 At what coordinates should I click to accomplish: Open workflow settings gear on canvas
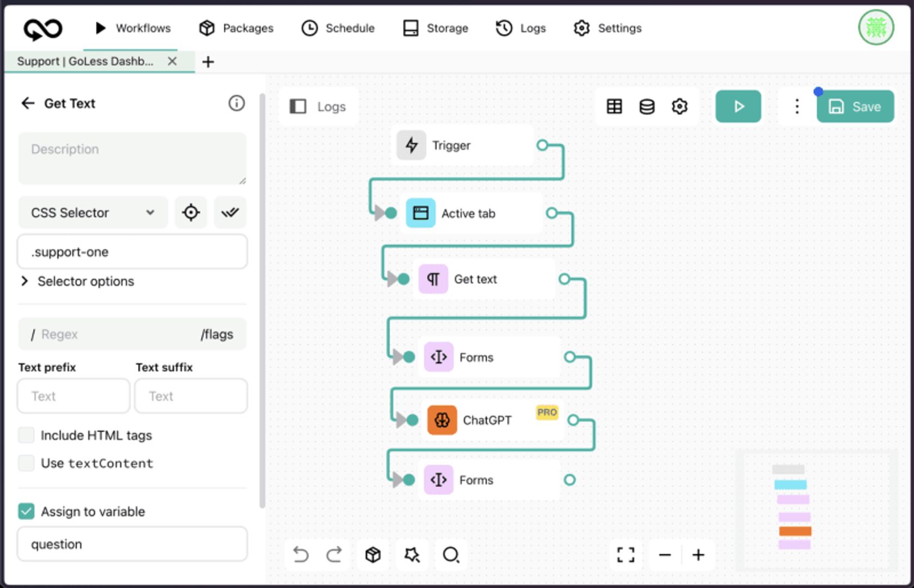(680, 107)
